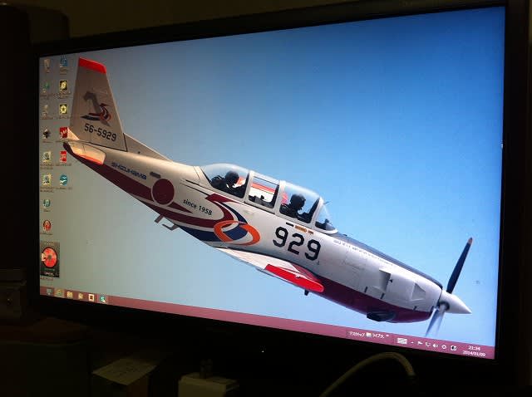This screenshot has width=532, height=397.
Task: Open the small red round desktop icon
Action: click(47, 225)
